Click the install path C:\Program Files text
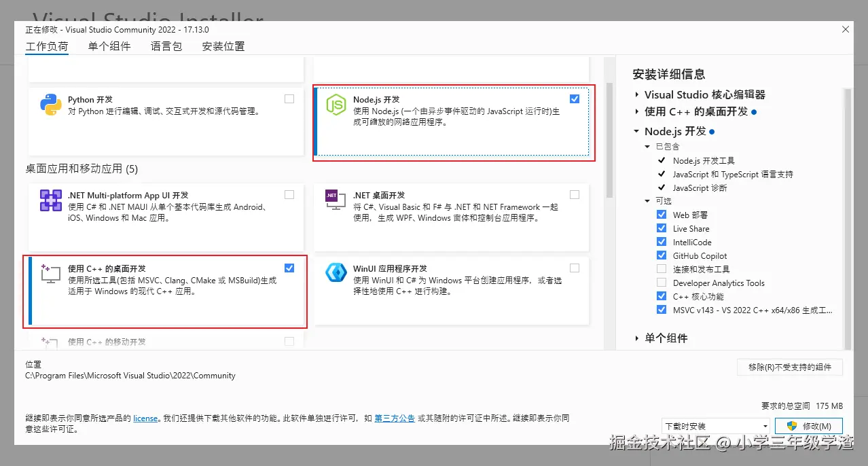This screenshot has height=466, width=868. point(130,375)
